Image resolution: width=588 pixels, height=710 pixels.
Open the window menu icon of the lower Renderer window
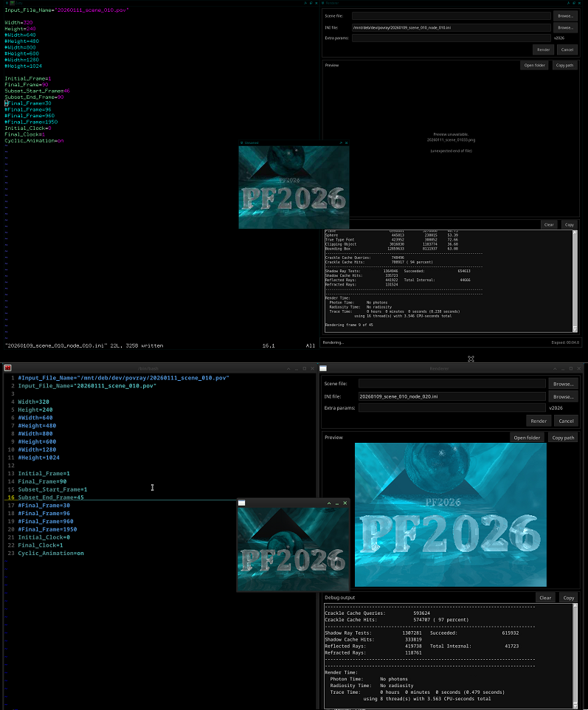[323, 368]
